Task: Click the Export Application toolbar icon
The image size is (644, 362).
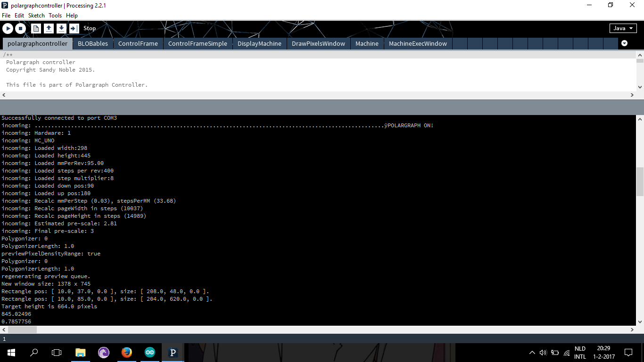Action: pos(74,28)
